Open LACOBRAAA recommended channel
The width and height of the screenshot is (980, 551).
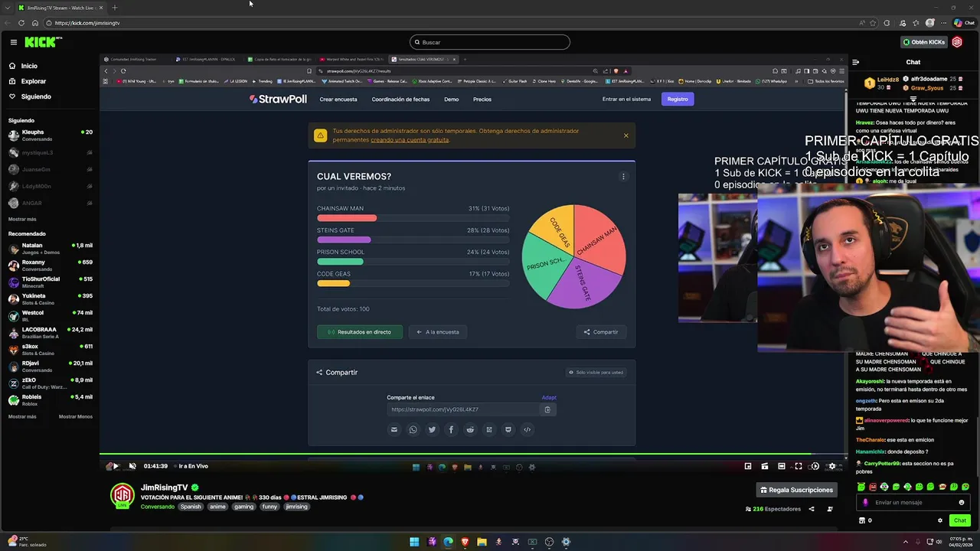[x=50, y=333]
